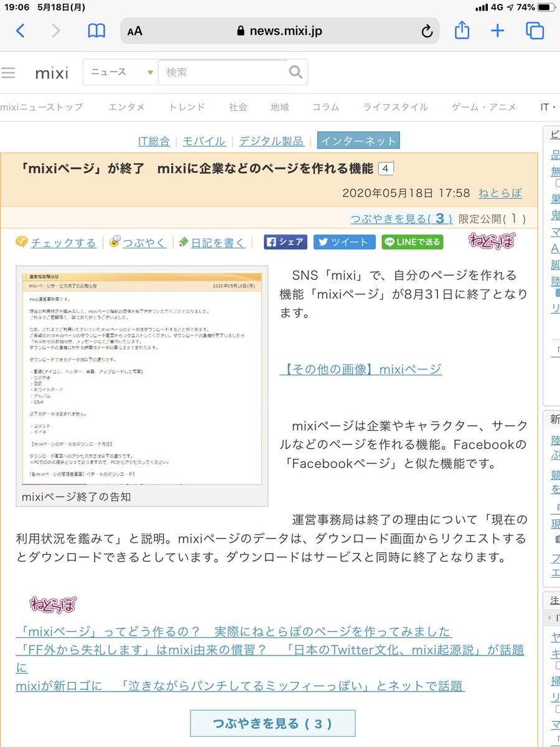Screen dimensions: 560x747
Task: Open the Safari share sheet
Action: [x=462, y=30]
